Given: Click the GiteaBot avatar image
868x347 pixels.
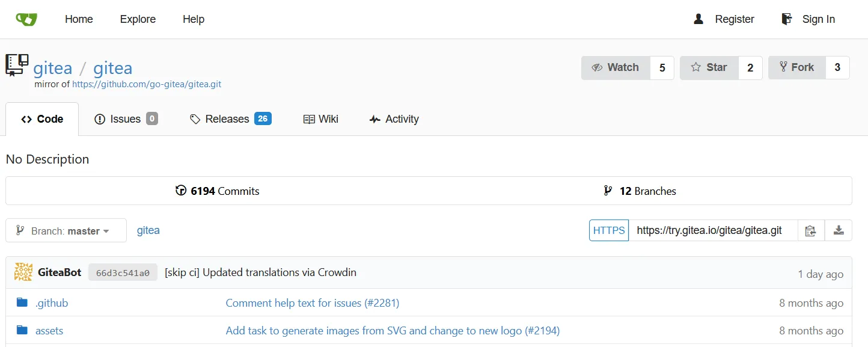Looking at the screenshot, I should [23, 272].
